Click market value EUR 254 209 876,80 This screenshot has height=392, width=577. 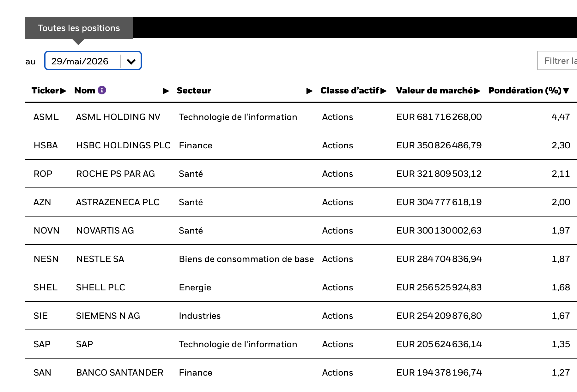(439, 316)
